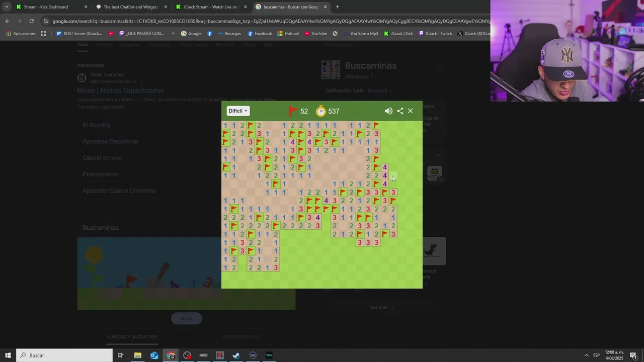Open Task View from the taskbar
Screen dimensions: 644x362
(x=121, y=355)
